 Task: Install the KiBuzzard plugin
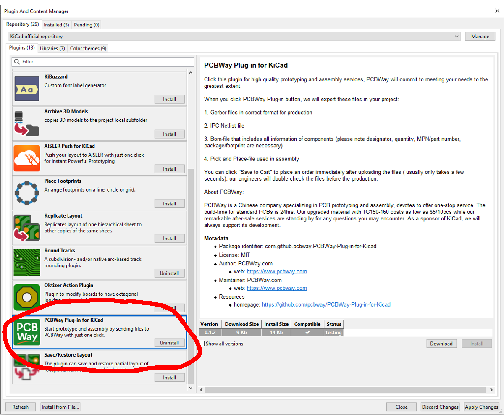pyautogui.click(x=170, y=100)
